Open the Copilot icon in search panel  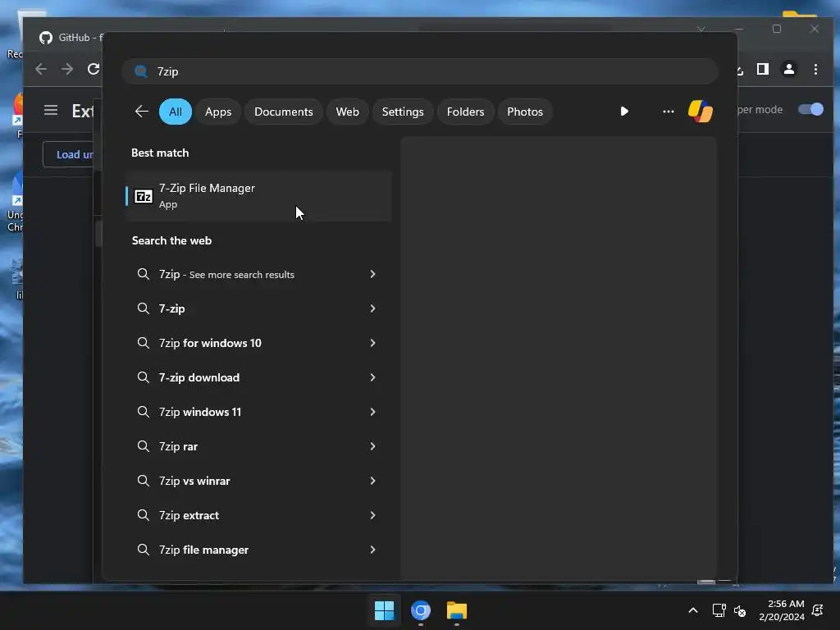701,112
